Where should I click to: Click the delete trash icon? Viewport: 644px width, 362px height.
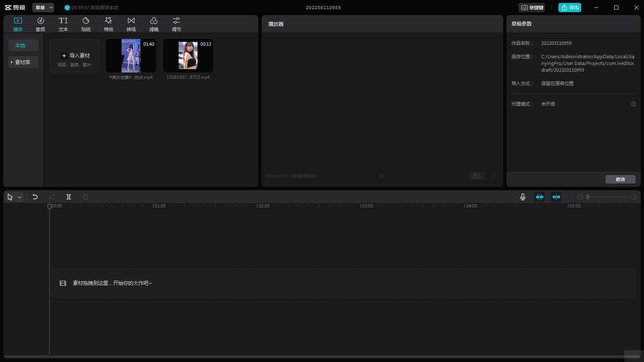coord(86,197)
